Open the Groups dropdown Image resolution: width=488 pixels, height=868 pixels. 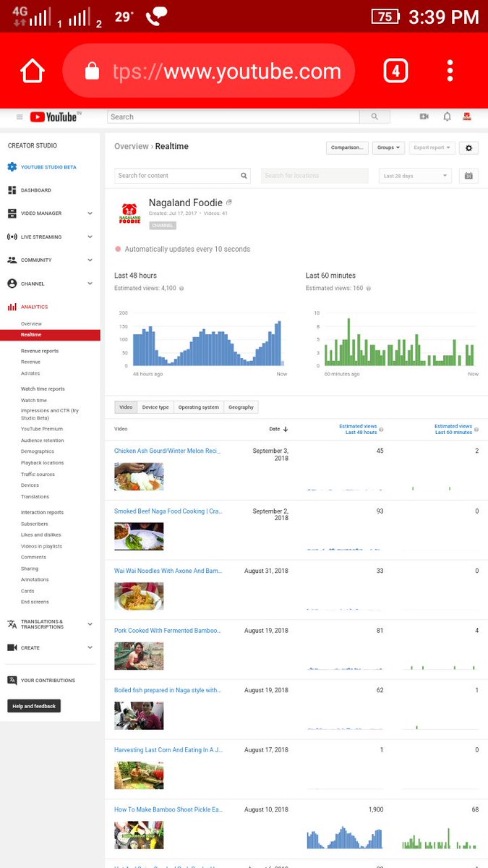(389, 148)
